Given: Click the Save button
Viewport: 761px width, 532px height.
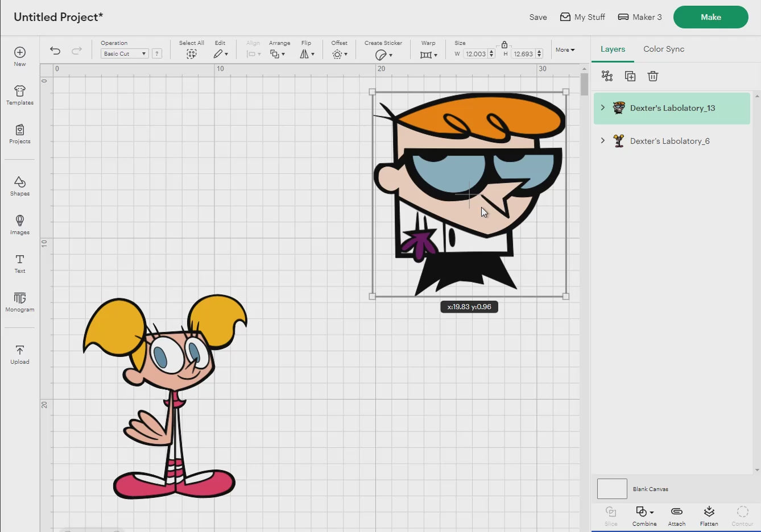Looking at the screenshot, I should (x=538, y=17).
